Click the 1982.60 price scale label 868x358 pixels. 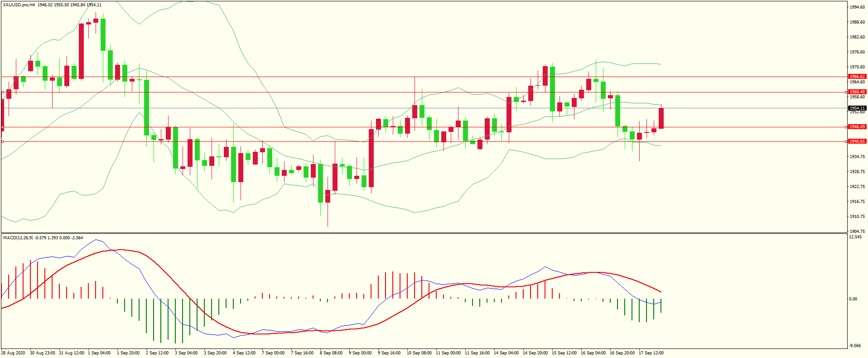coord(858,37)
